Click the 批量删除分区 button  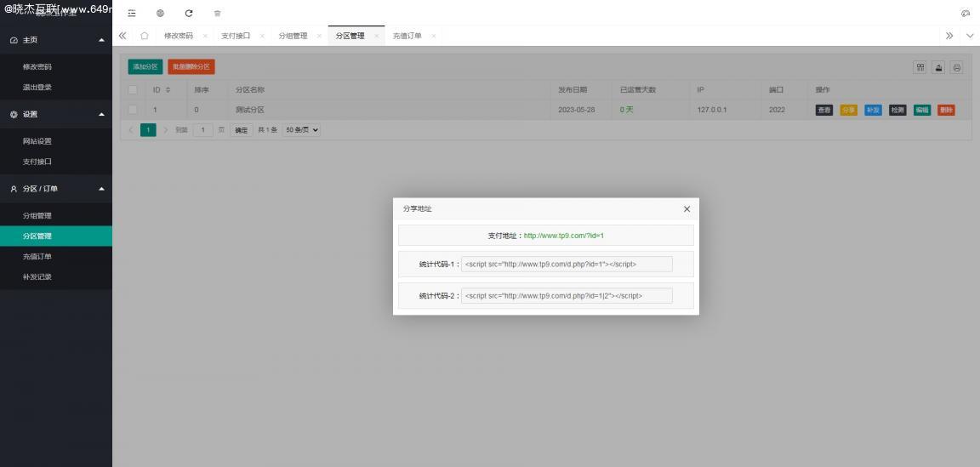191,67
